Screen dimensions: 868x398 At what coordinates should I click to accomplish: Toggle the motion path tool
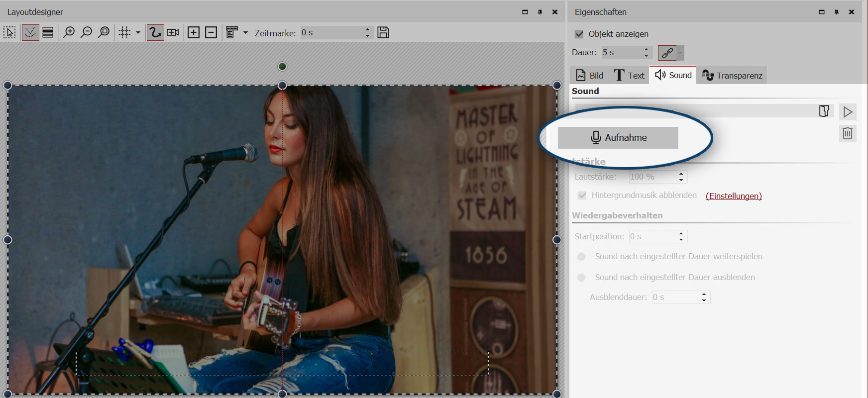155,33
